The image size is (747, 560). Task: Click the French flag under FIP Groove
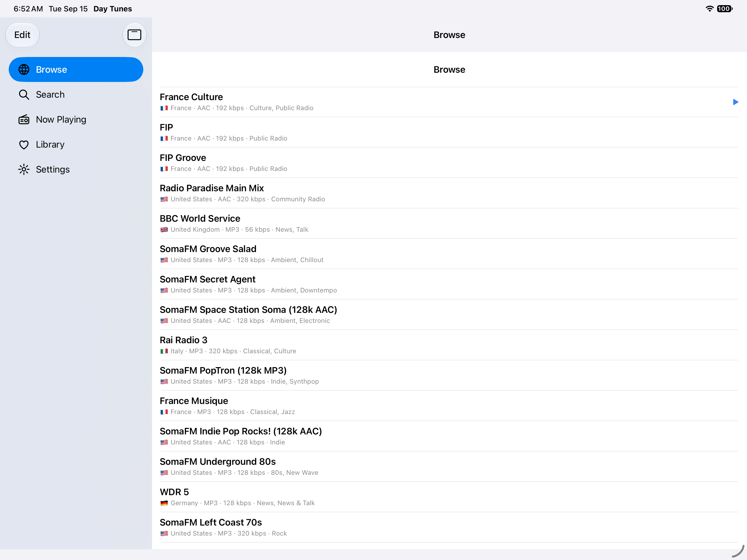[164, 169]
